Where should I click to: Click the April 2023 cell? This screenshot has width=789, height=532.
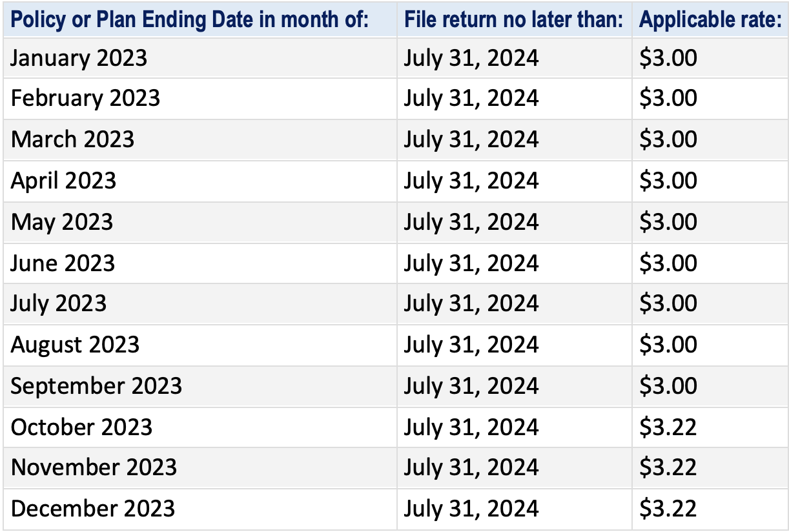pos(63,180)
